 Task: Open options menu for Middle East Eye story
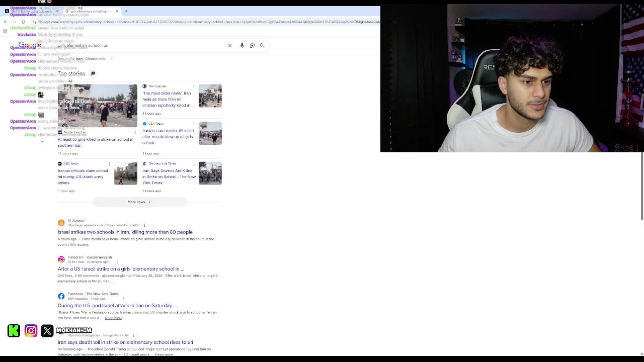(x=135, y=133)
